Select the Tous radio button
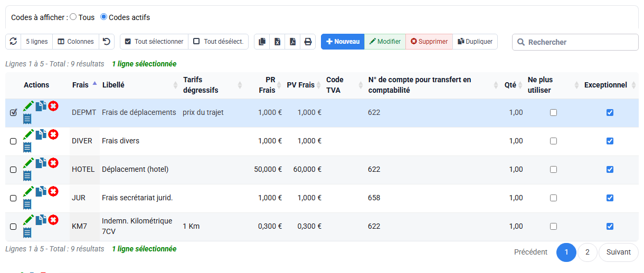 point(73,17)
